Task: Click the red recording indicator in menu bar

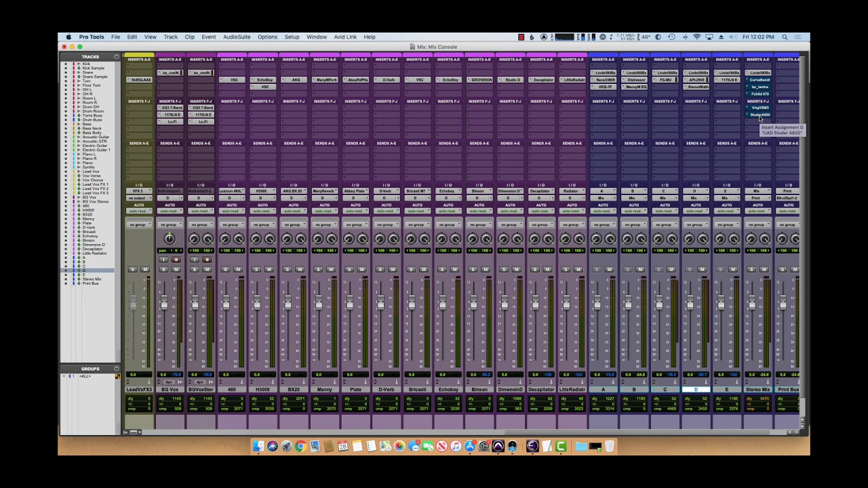Action: pyautogui.click(x=521, y=37)
